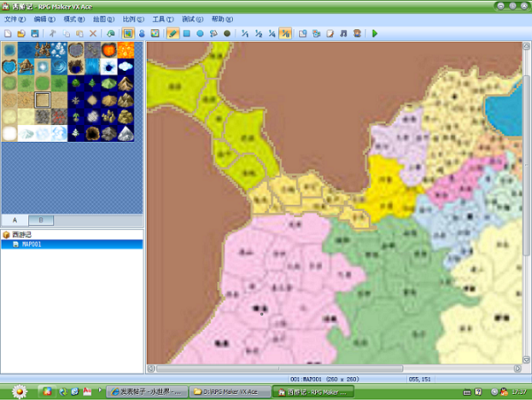
Task: Switch to Event mode icon
Action: (142, 33)
